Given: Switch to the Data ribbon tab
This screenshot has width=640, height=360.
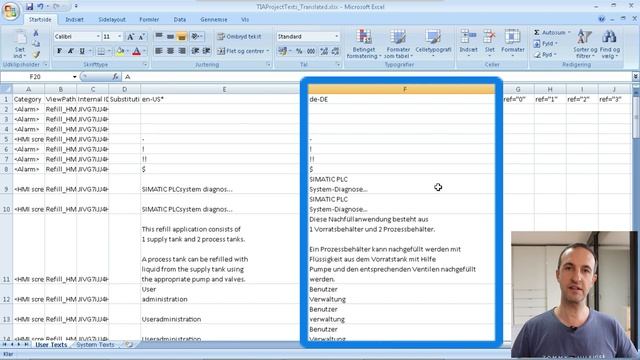Looking at the screenshot, I should (180, 19).
